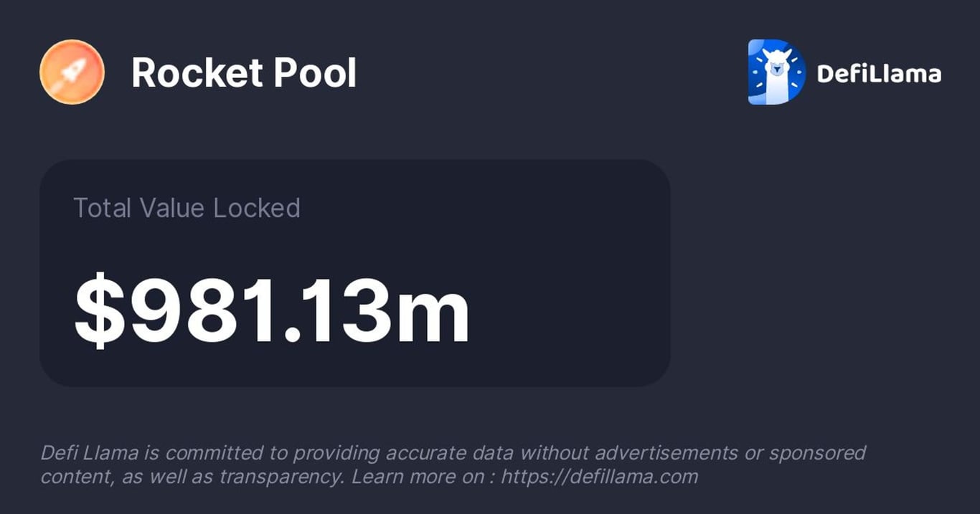Screen dimensions: 980x514
Task: Click the "m" suffix of the TVL amount
Action: pos(433,315)
